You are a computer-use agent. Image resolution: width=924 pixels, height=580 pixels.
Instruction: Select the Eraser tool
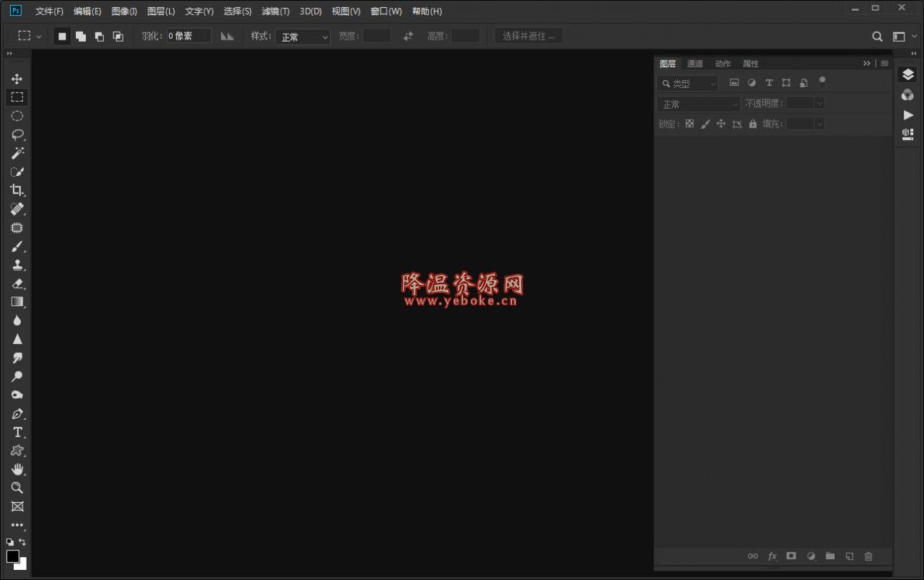click(17, 284)
